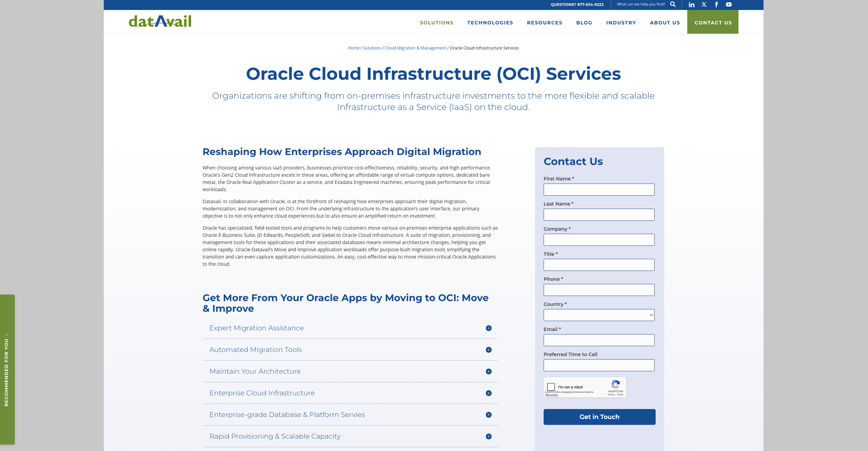
Task: Click the First Name input field
Action: click(x=599, y=189)
